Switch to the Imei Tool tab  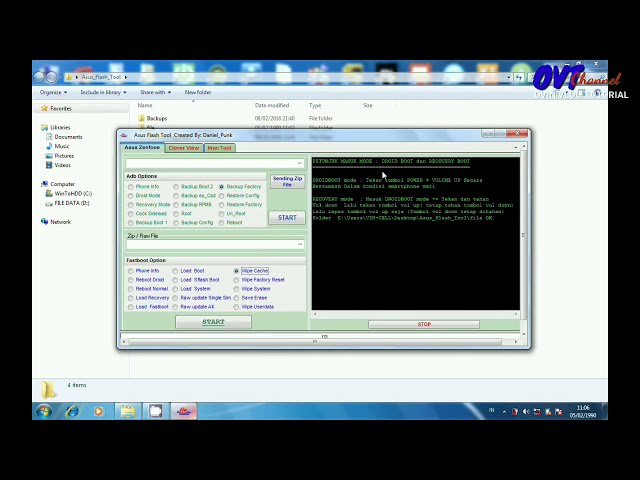[x=219, y=148]
